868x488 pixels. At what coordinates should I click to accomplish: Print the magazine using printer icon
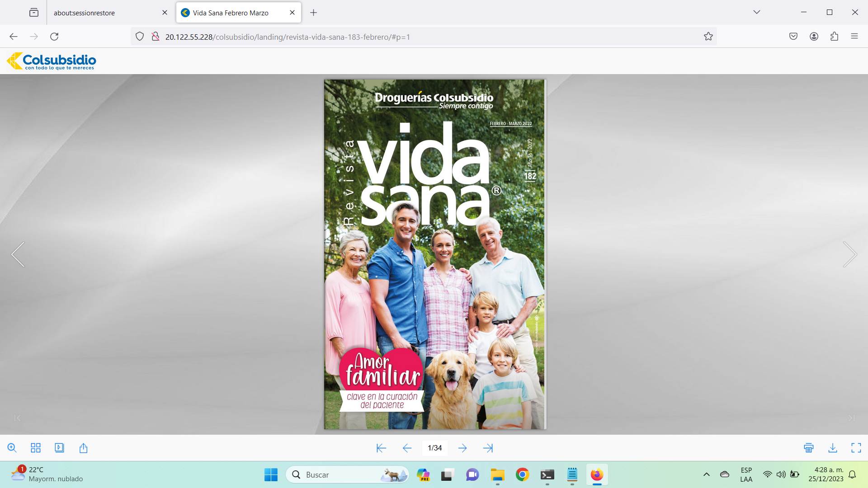[x=809, y=448]
